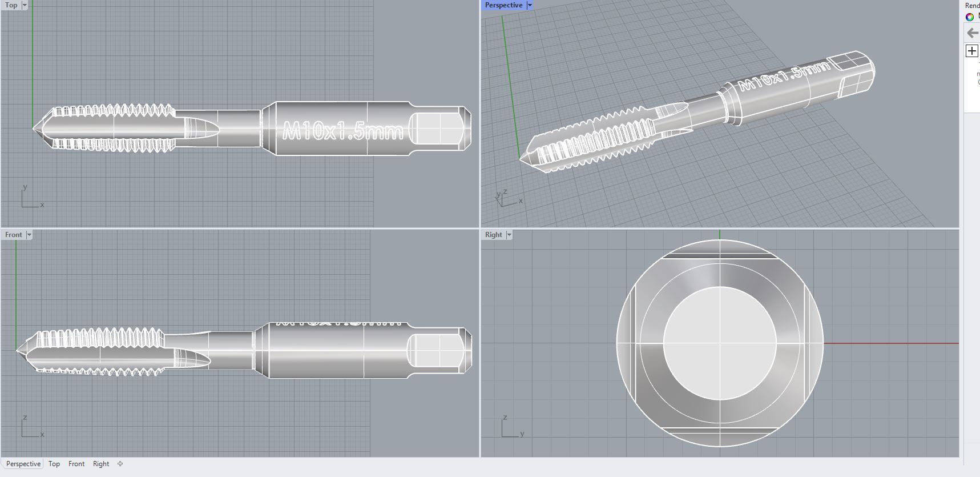
Task: Click the color wheel icon in the side panel
Action: click(970, 17)
